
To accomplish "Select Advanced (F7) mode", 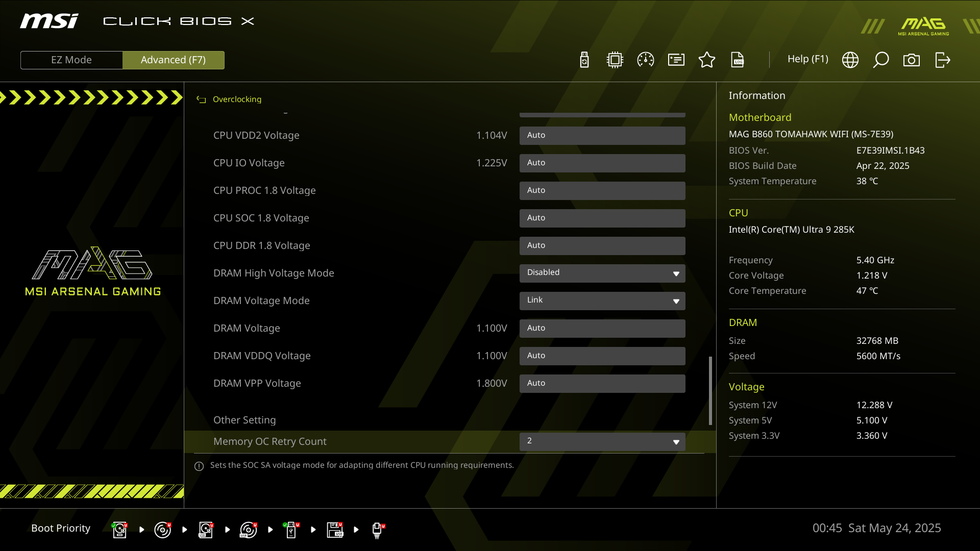I will coord(173,60).
